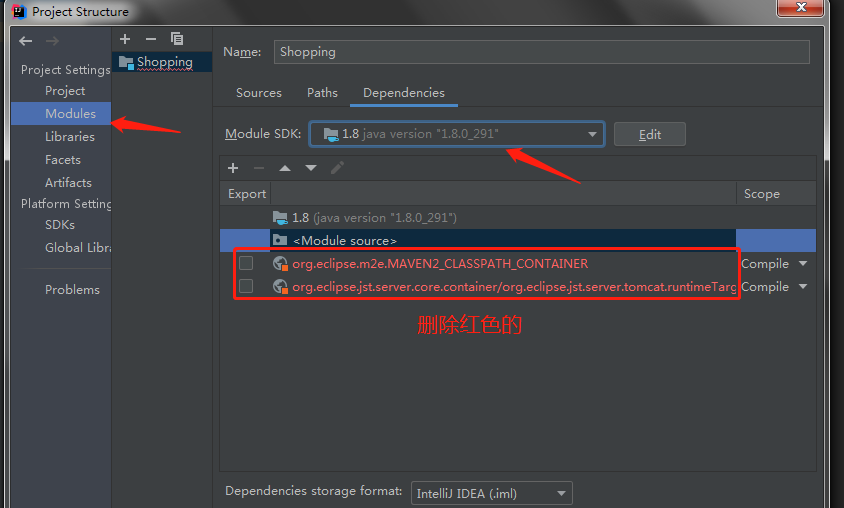Open dependencies storage format dropdown

pos(491,493)
